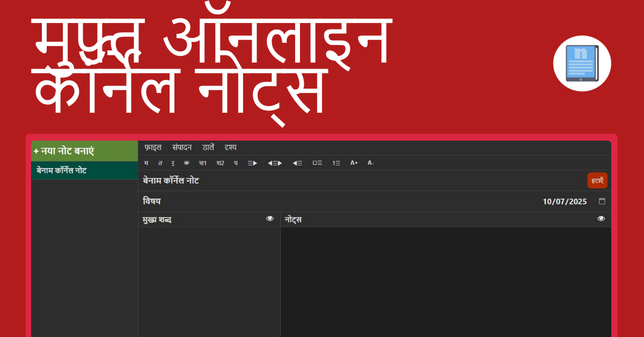The height and width of the screenshot is (337, 644).
Task: Open the संपादन menu
Action: click(x=182, y=148)
